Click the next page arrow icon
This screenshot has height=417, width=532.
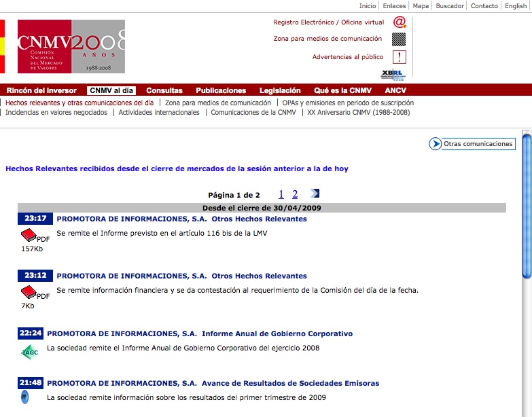point(315,194)
